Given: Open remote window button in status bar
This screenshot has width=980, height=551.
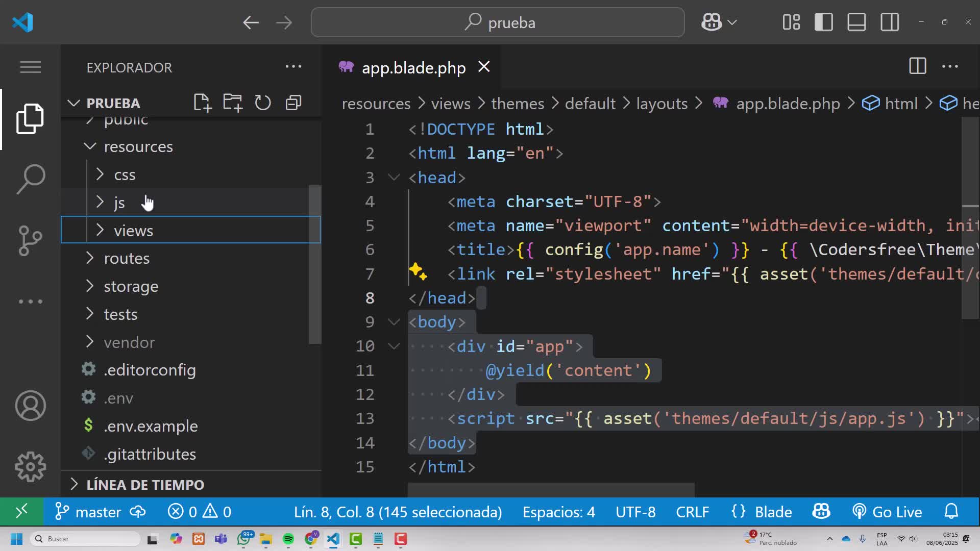Looking at the screenshot, I should pyautogui.click(x=21, y=512).
